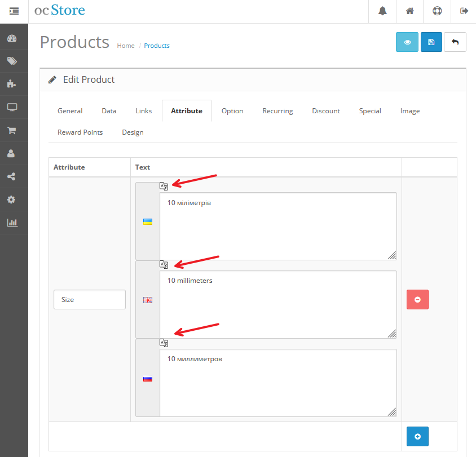Open the Sales cart icon in sidebar

click(x=12, y=130)
